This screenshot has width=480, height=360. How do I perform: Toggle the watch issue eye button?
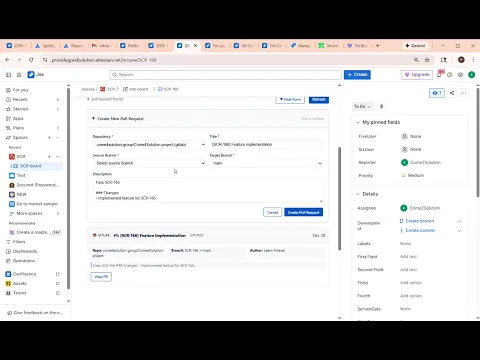coord(437,93)
